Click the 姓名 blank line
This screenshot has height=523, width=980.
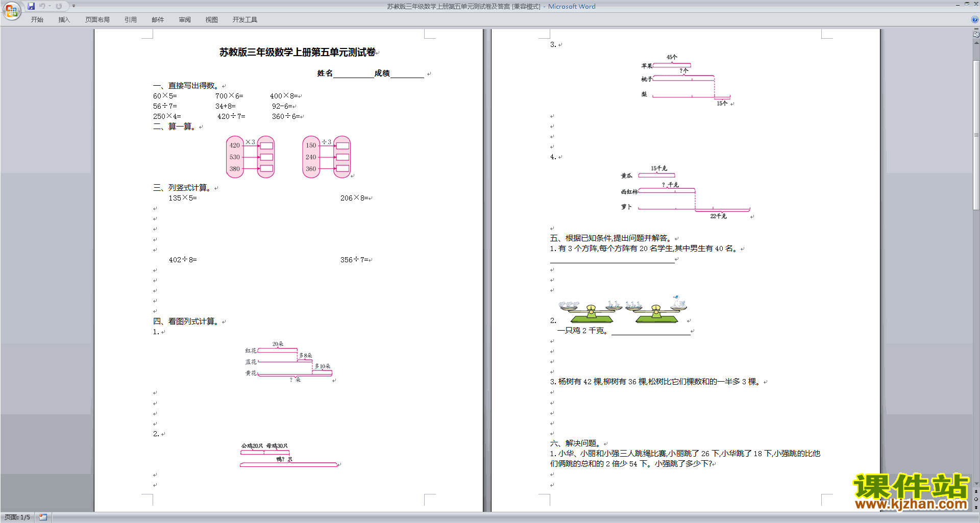353,73
